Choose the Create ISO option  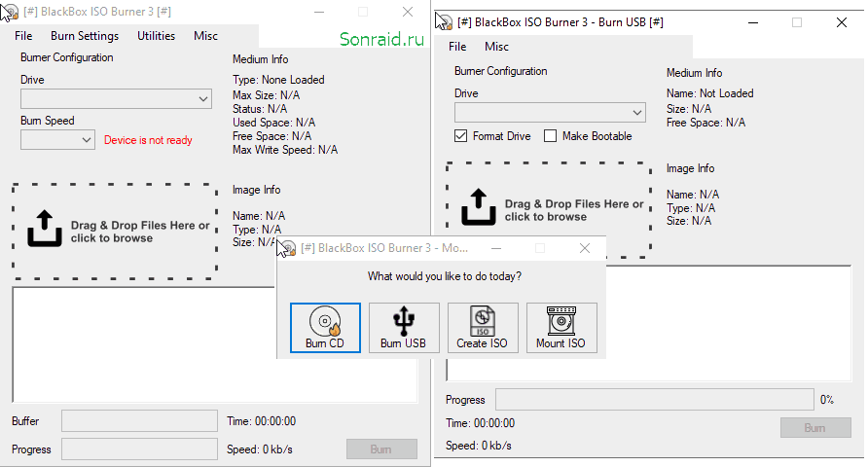[x=482, y=328]
